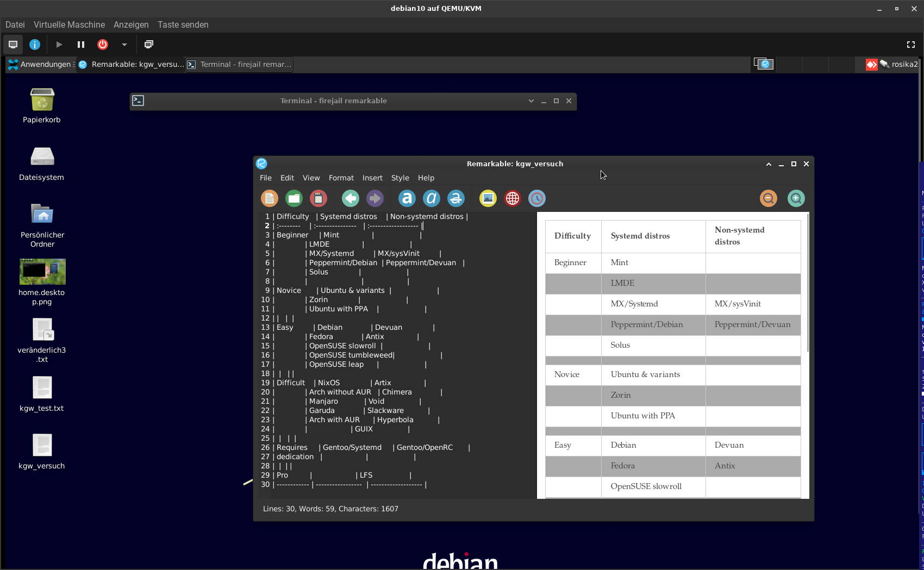Image resolution: width=924 pixels, height=570 pixels.
Task: Open the Virtuelle Maschine menu
Action: click(69, 24)
